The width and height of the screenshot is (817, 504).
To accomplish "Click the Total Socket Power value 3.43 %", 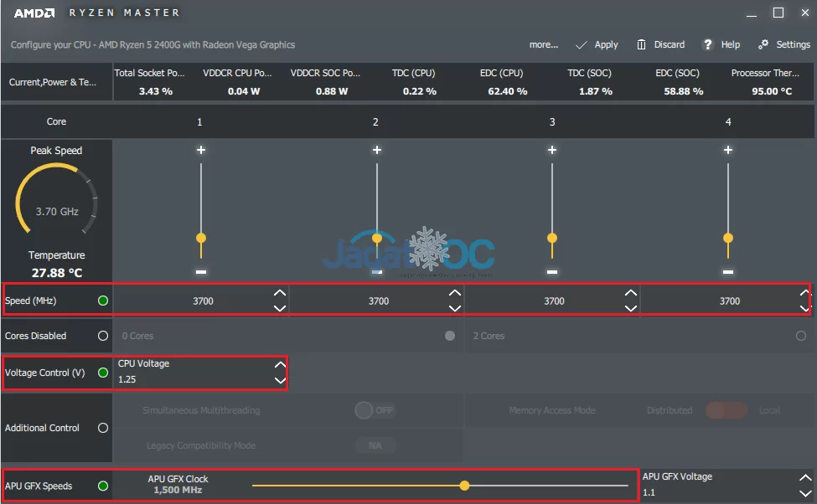I will [x=155, y=91].
